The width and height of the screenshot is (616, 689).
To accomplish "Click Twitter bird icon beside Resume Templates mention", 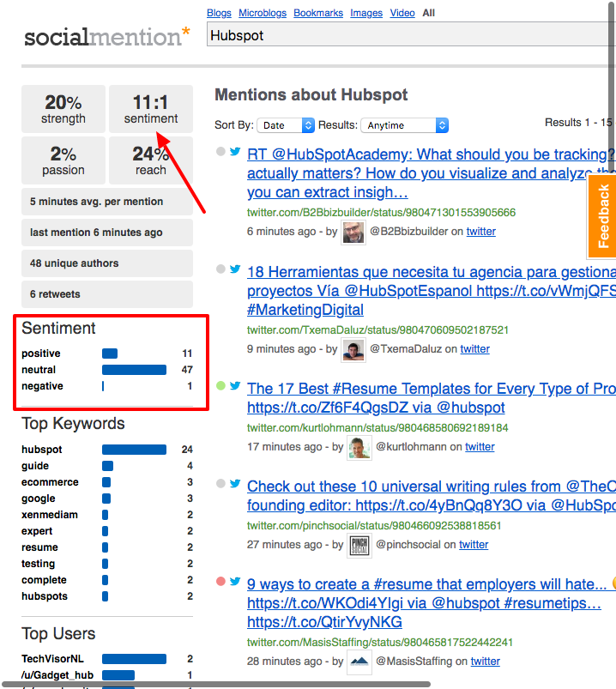I will [x=235, y=386].
